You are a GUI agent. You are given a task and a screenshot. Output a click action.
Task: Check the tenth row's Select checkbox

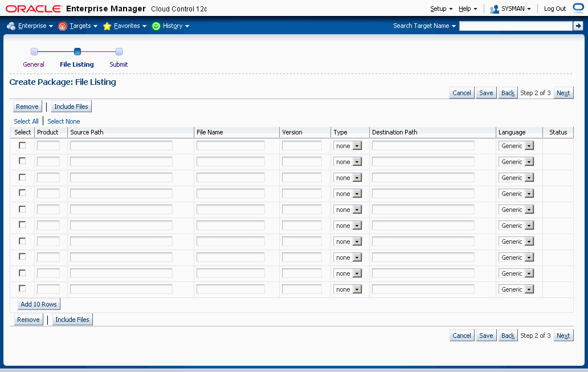22,288
